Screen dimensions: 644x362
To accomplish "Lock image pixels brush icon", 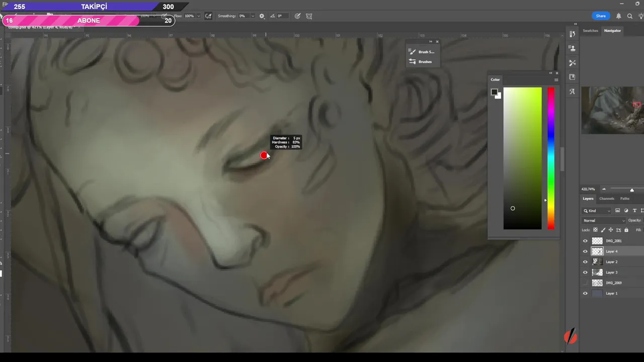I will click(x=603, y=230).
